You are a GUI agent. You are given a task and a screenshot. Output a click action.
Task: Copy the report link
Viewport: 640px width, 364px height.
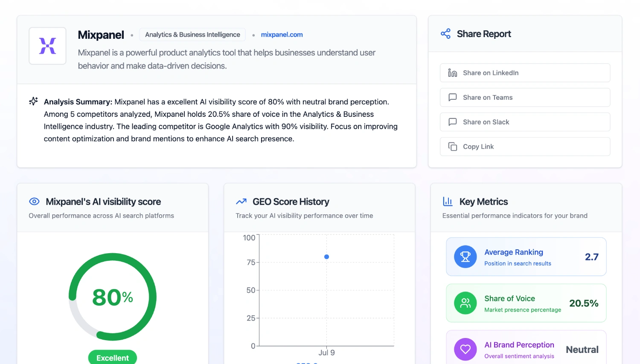tap(525, 147)
